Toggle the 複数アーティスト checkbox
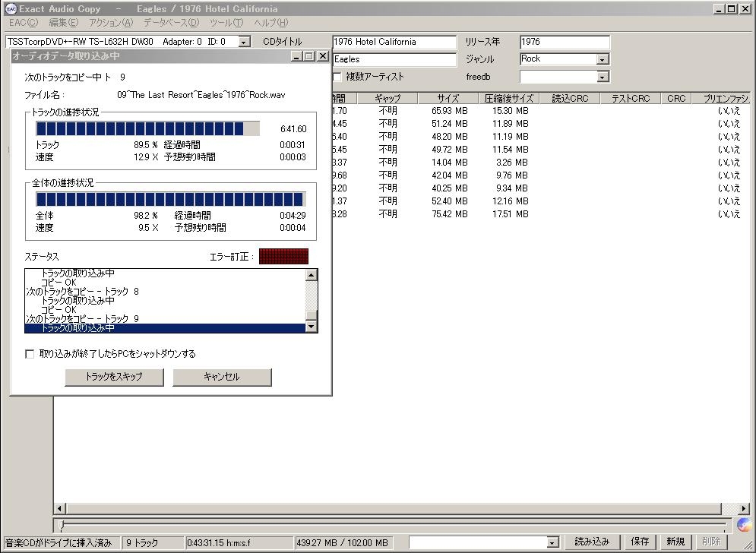Image resolution: width=756 pixels, height=553 pixels. point(337,77)
